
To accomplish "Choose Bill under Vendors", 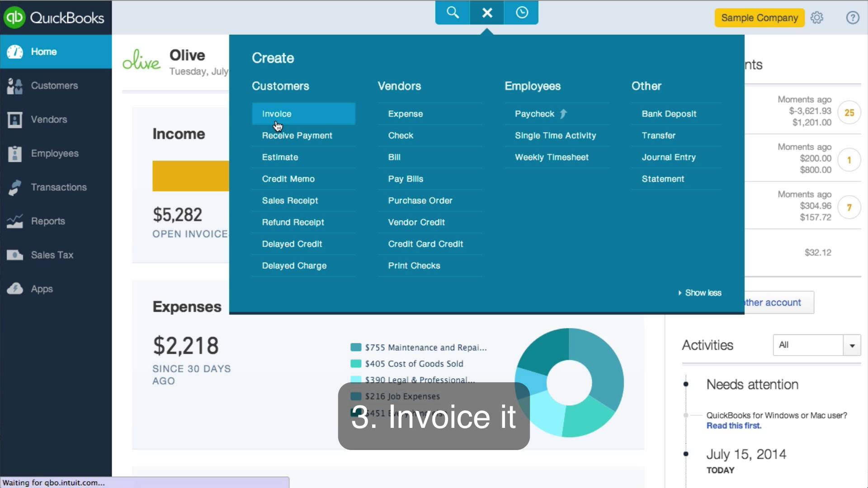I will point(430,157).
